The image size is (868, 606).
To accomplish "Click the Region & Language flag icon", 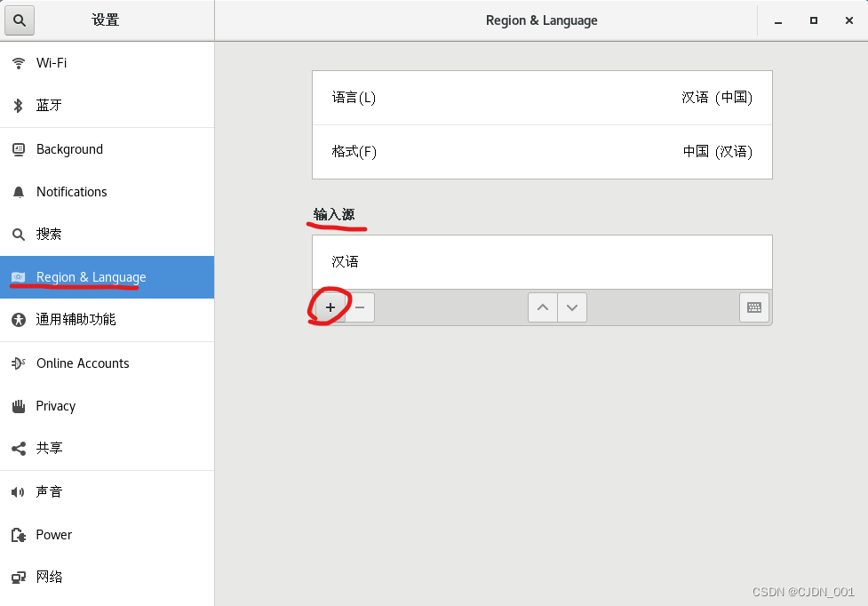I will (19, 276).
